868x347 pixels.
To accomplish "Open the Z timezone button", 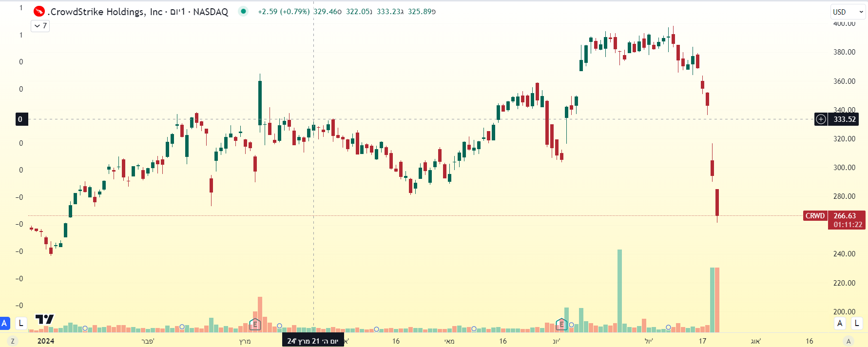I will (13, 341).
